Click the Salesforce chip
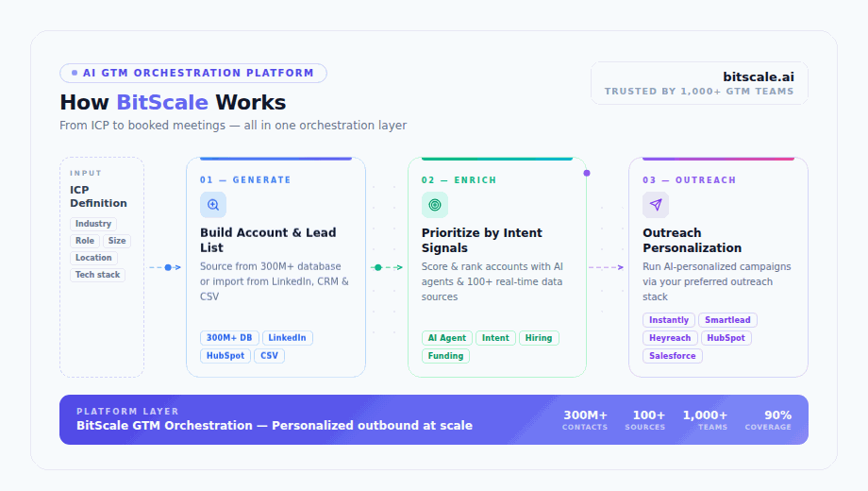This screenshot has height=491, width=868. [673, 356]
